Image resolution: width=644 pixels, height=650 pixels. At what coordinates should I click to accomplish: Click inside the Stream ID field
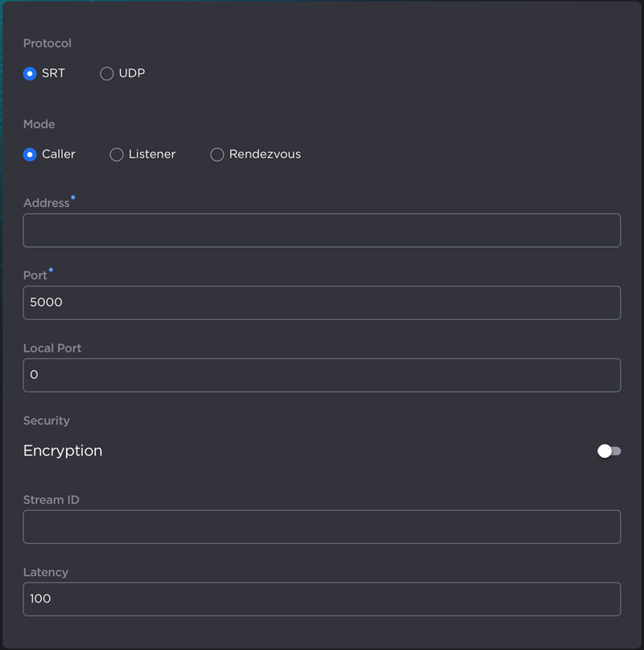click(x=322, y=526)
